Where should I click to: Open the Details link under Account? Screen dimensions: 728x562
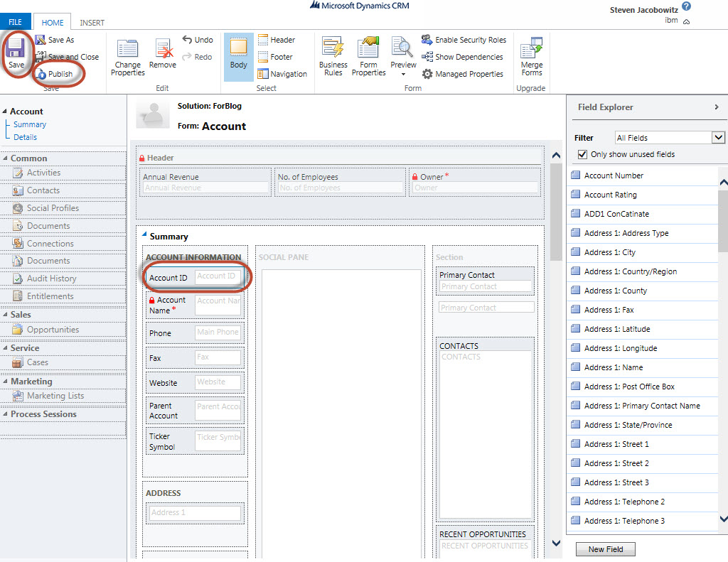coord(25,137)
